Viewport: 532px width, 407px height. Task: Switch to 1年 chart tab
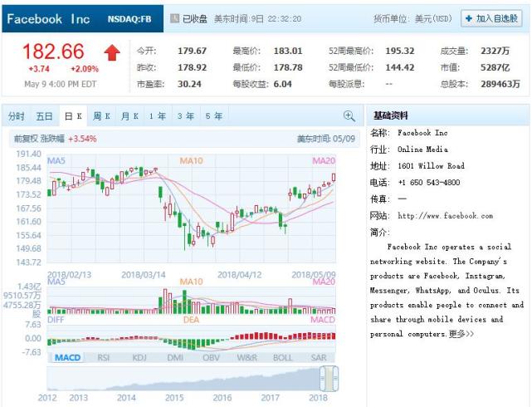point(158,116)
